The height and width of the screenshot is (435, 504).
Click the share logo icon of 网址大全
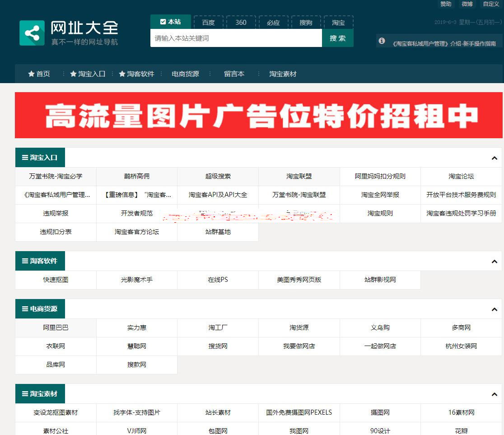[x=32, y=33]
